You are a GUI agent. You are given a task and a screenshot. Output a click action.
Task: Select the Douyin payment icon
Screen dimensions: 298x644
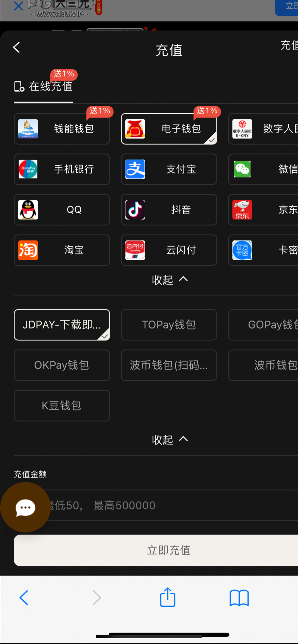click(x=135, y=210)
